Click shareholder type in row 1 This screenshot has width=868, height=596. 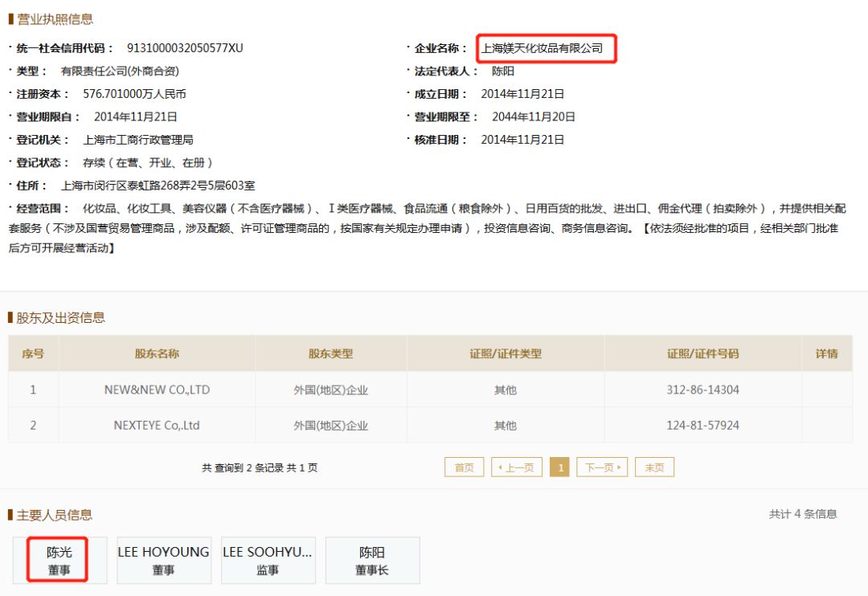pyautogui.click(x=330, y=390)
